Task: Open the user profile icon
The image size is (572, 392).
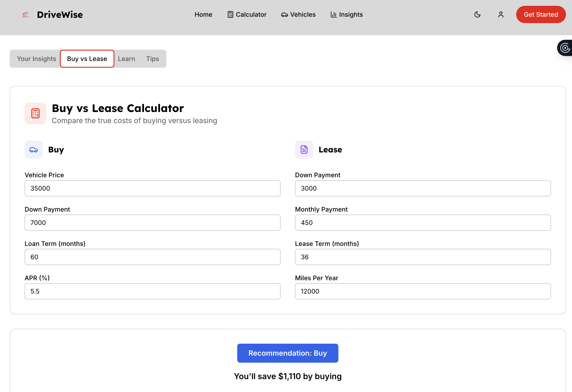Action: click(501, 14)
